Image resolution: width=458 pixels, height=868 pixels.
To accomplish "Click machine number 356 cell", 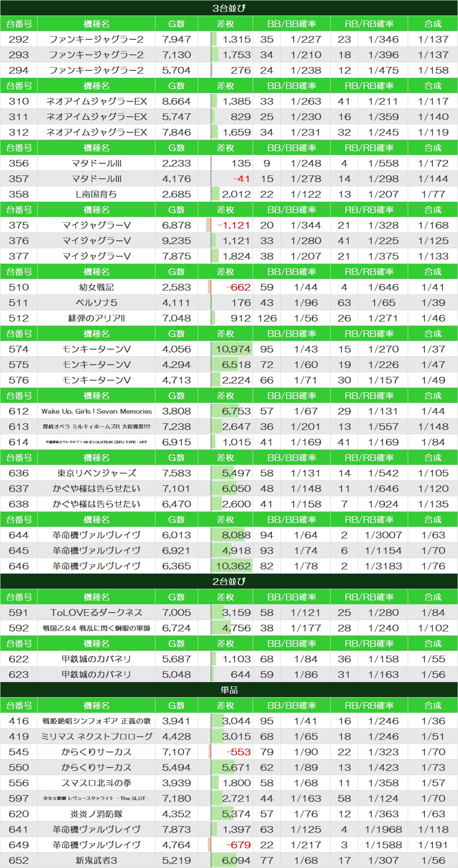I will tap(19, 163).
